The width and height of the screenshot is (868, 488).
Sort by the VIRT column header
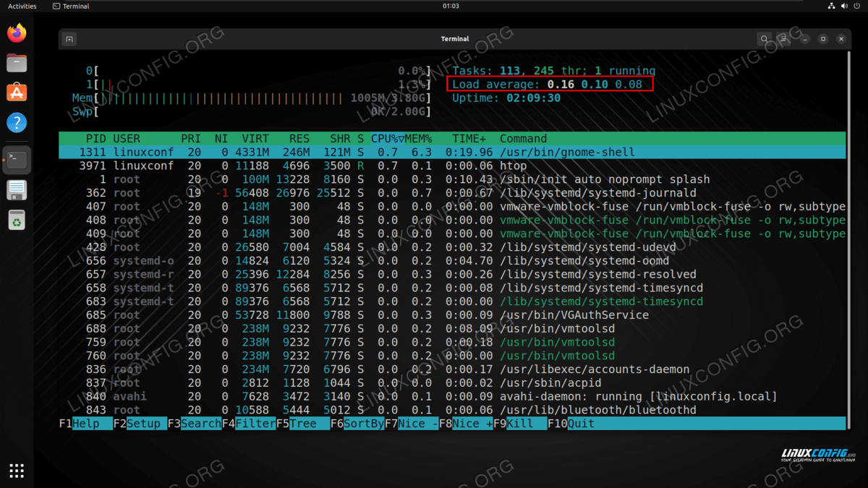pos(255,139)
